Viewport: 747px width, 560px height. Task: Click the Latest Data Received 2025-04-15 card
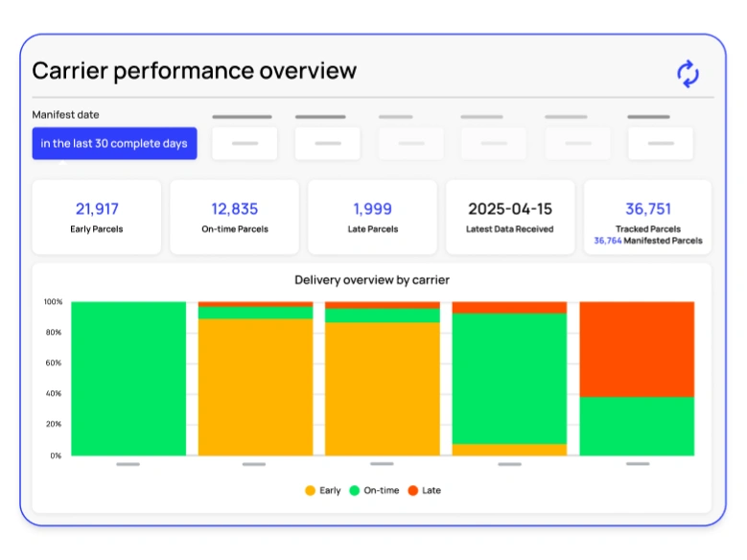(x=510, y=217)
